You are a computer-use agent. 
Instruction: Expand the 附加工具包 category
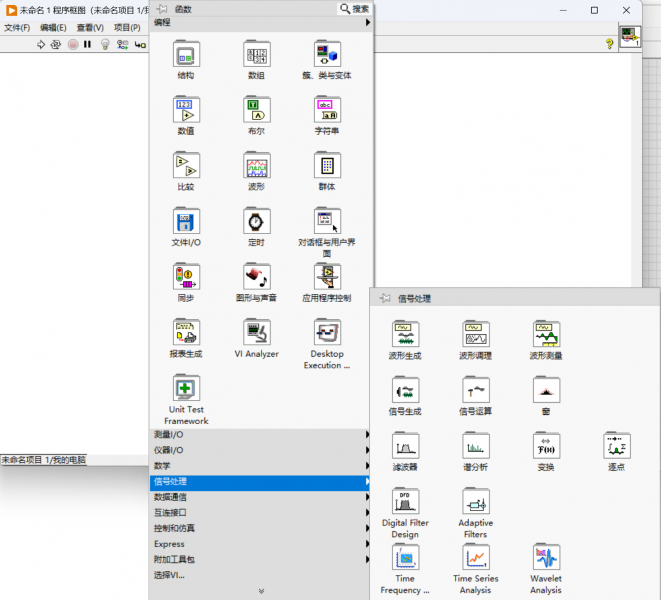click(x=260, y=559)
